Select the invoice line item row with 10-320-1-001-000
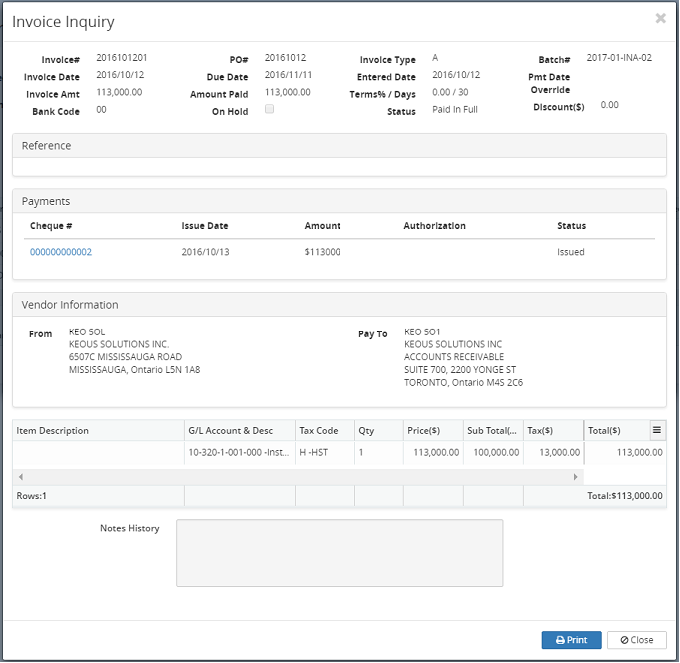Viewport: 680px width, 663px height. [238, 452]
